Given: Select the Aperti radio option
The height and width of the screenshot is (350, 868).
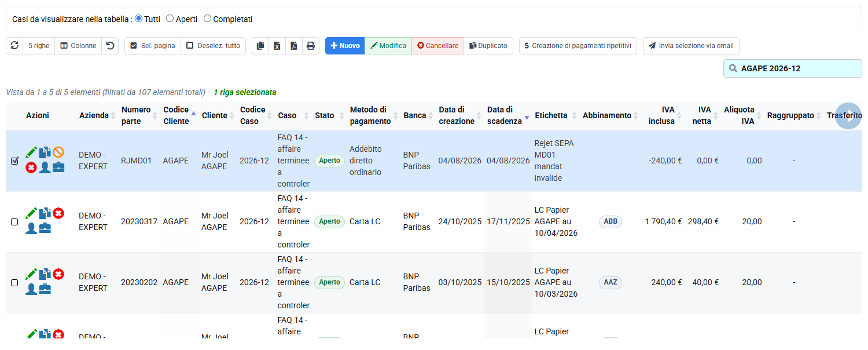Looking at the screenshot, I should click(170, 19).
